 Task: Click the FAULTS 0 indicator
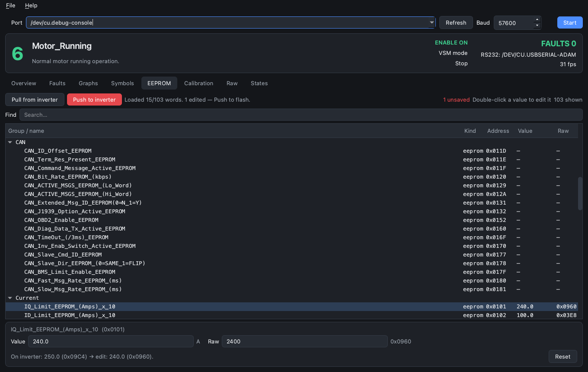[x=559, y=44]
